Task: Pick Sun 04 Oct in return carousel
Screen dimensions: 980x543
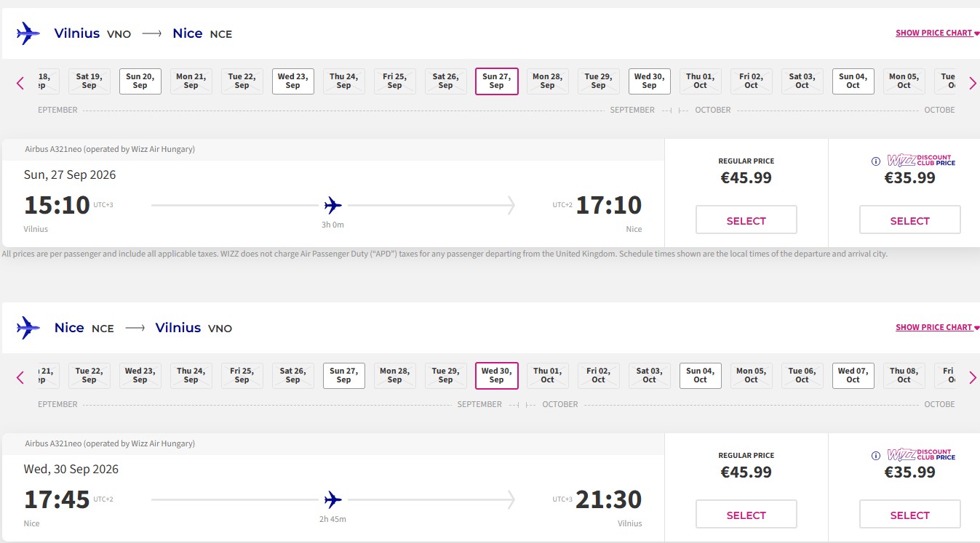Action: point(701,376)
